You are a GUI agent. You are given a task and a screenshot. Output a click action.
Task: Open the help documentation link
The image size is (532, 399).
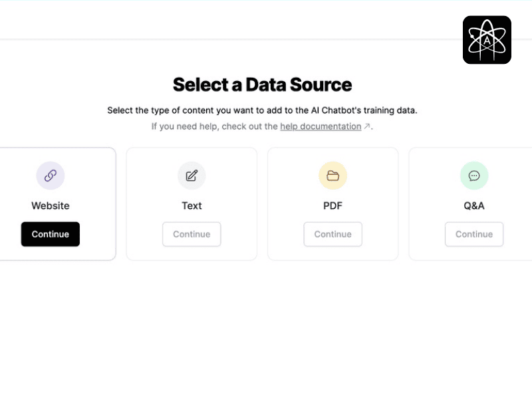pos(321,126)
